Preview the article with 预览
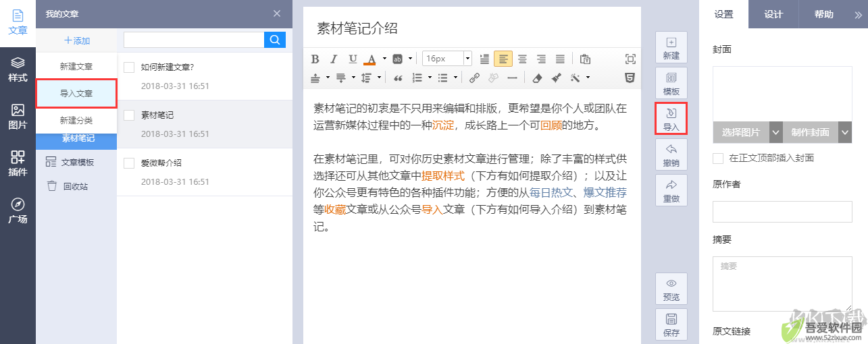This screenshot has height=344, width=868. point(671,289)
